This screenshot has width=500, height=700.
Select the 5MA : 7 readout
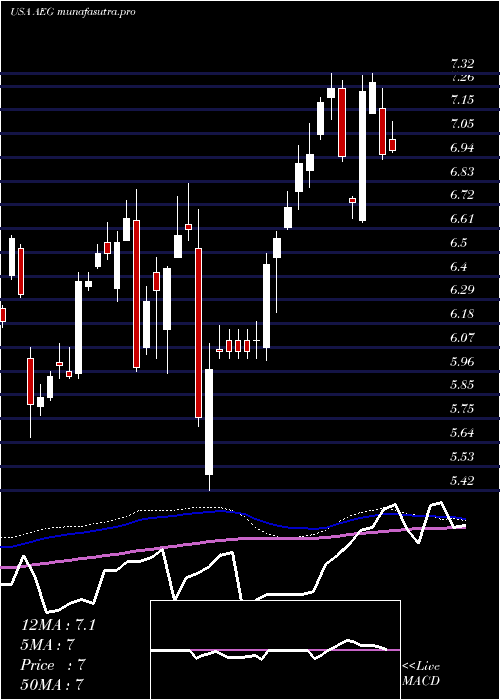(x=47, y=645)
